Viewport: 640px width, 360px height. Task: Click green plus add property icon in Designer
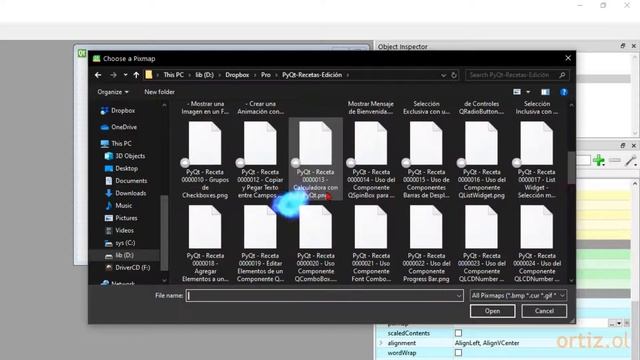599,160
